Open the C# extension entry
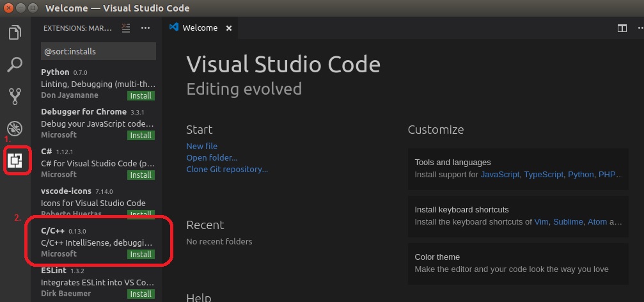Viewport: 644px width, 302px height. pyautogui.click(x=97, y=163)
